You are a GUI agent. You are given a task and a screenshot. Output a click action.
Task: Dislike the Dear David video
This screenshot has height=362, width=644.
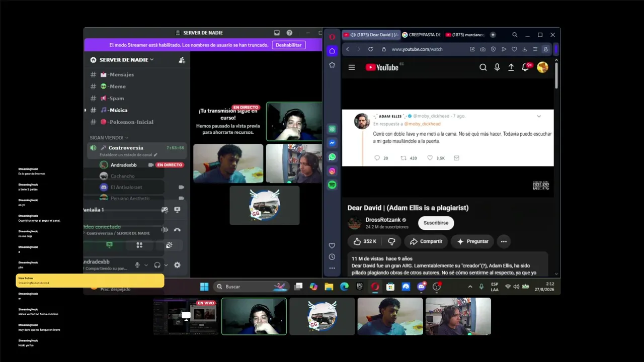click(391, 241)
